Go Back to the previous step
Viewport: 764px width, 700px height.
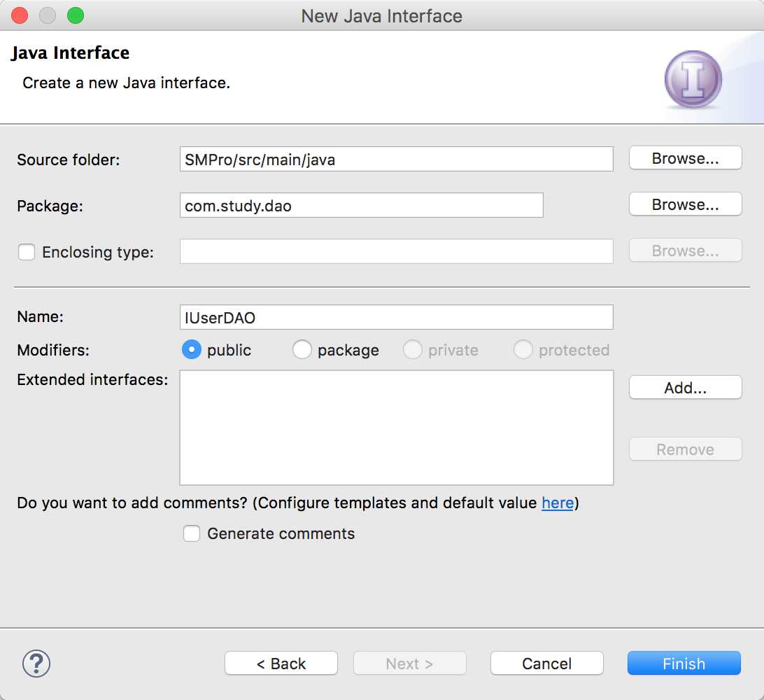tap(281, 664)
